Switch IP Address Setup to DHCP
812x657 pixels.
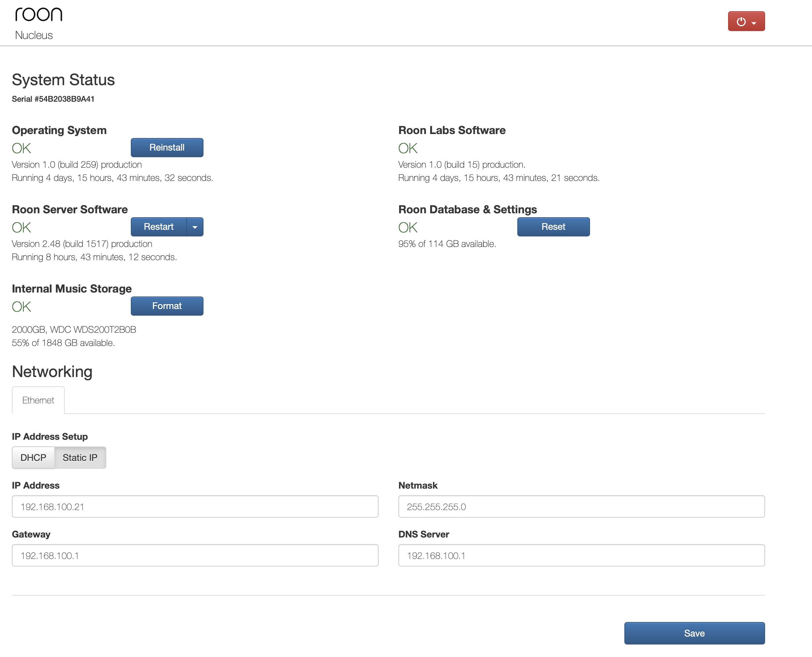33,458
